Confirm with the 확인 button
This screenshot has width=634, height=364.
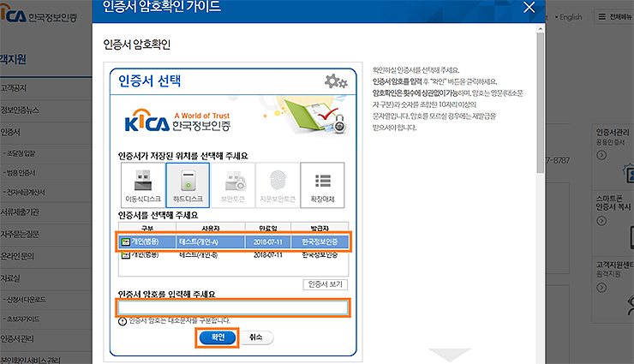218,337
